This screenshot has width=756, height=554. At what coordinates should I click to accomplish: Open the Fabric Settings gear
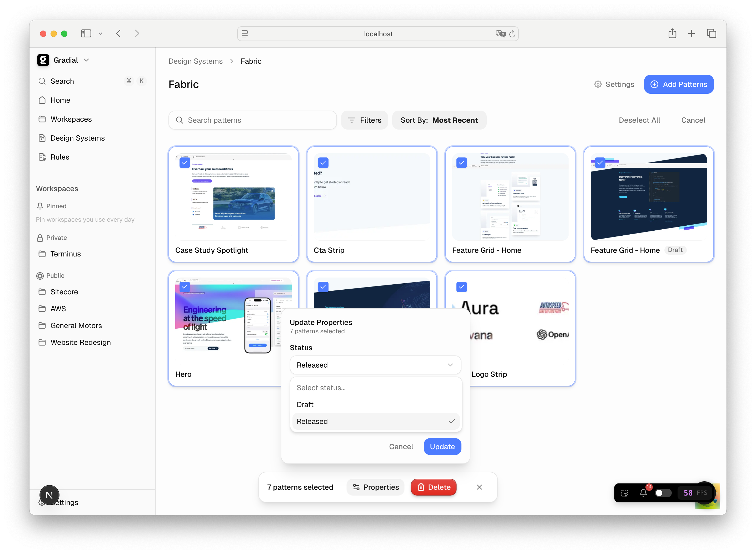point(614,84)
